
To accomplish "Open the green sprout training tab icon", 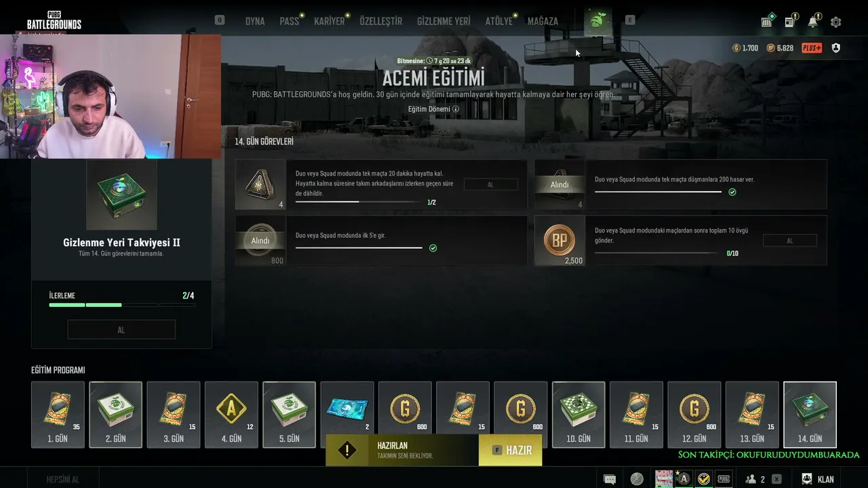I will (x=597, y=21).
